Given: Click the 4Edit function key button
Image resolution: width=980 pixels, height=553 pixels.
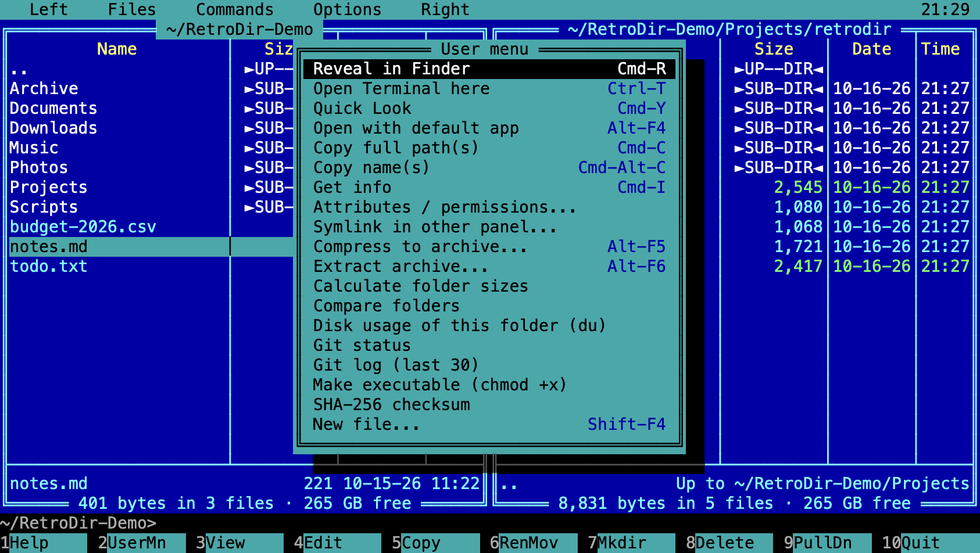Looking at the screenshot, I should tap(337, 543).
